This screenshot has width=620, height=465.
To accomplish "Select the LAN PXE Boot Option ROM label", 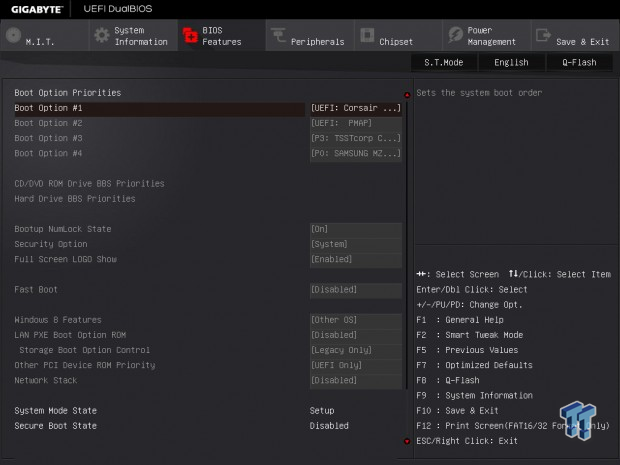I will [70, 335].
